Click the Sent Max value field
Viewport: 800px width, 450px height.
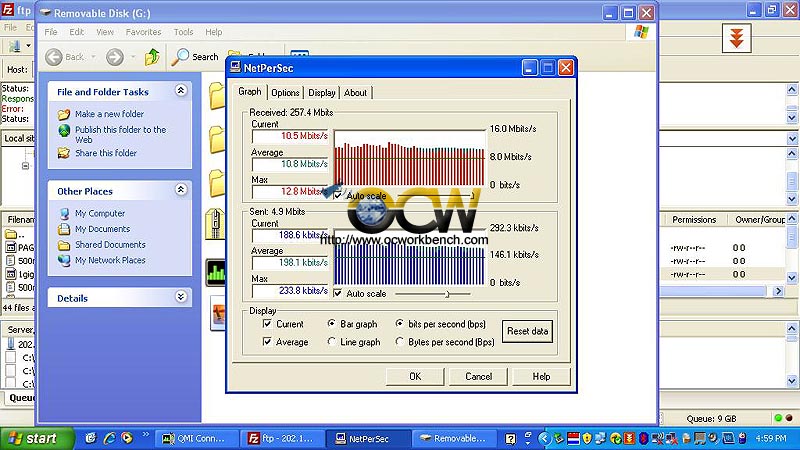point(290,291)
